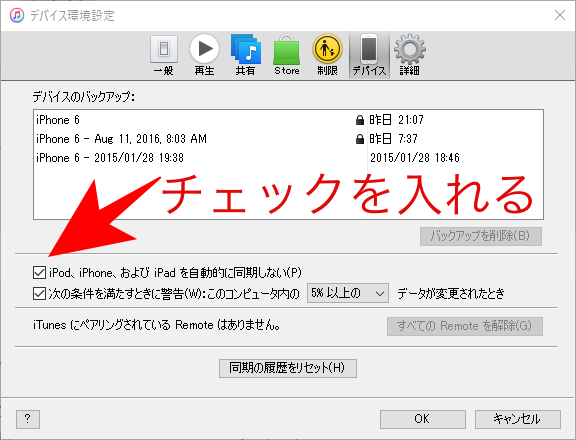
Task: Open the '5% 以上の' threshold dropdown
Action: 348,293
